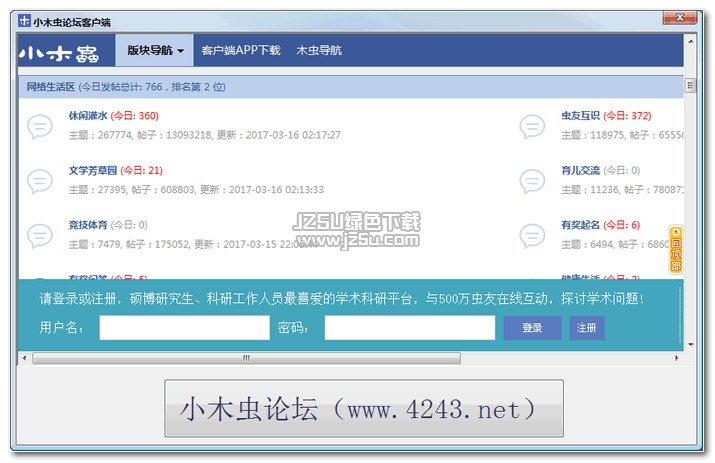Click the 注册 register button

coord(587,328)
